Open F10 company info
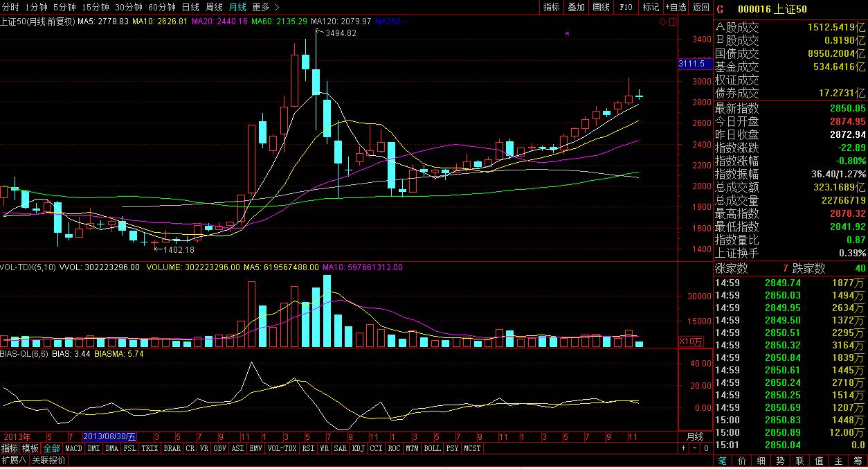This screenshot has width=868, height=469. click(626, 7)
